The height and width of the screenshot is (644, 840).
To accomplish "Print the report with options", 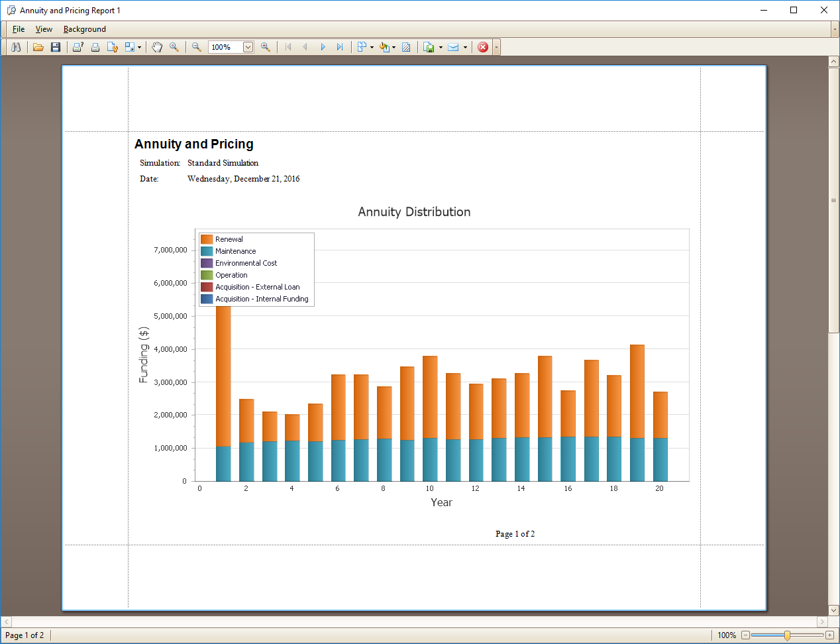I will click(x=78, y=47).
